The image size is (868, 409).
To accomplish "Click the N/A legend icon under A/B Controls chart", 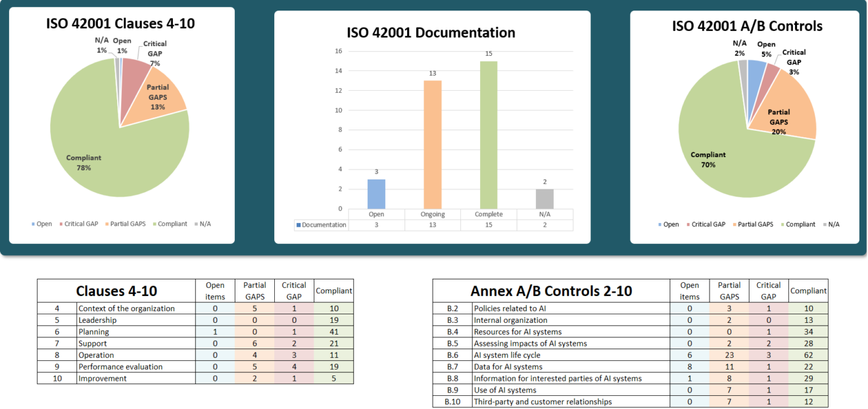I will click(x=824, y=224).
